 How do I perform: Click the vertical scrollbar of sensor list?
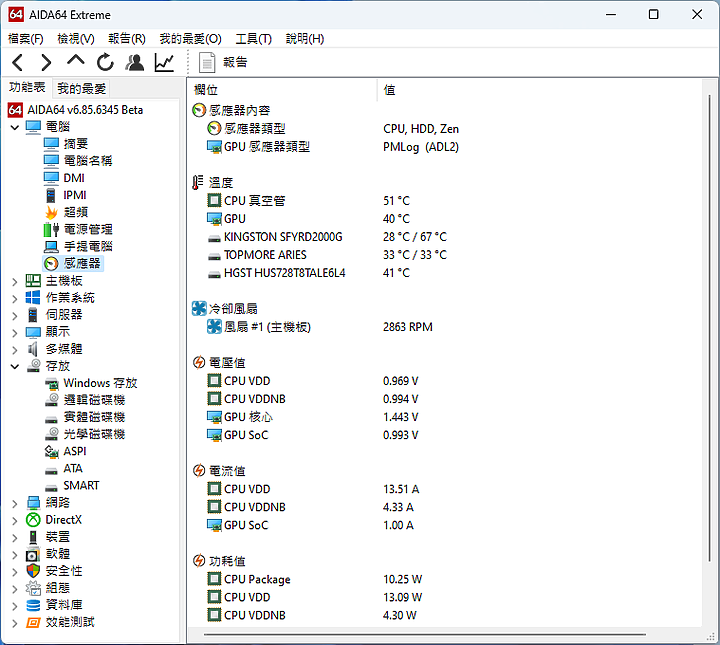(x=709, y=328)
